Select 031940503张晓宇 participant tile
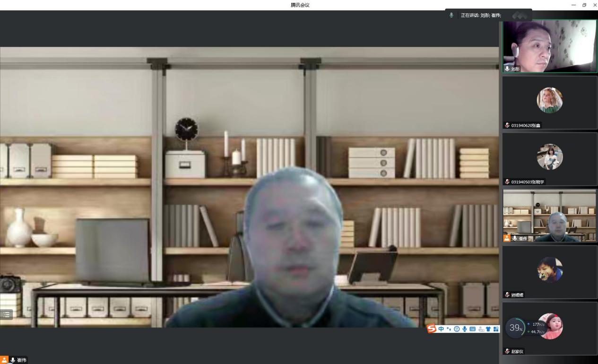 tap(549, 159)
